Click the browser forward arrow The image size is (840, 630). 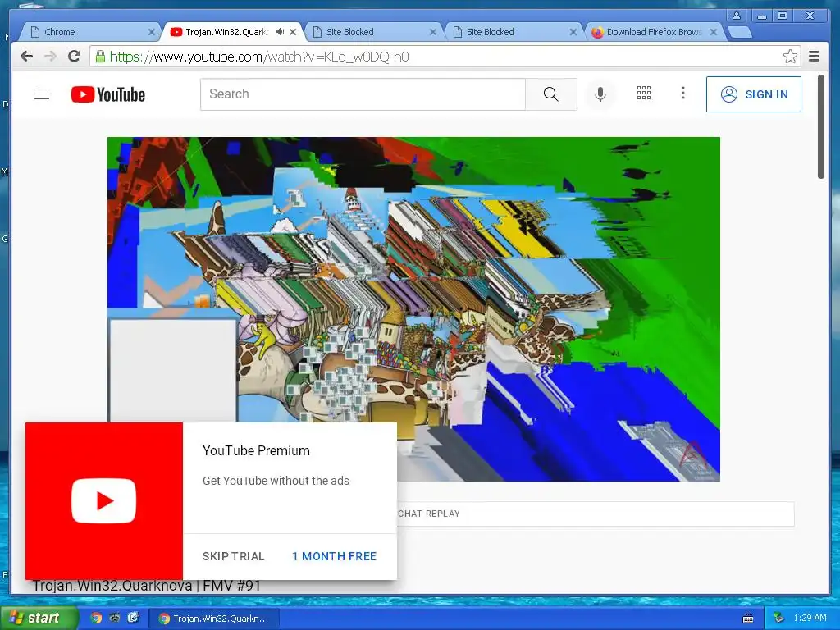point(50,57)
